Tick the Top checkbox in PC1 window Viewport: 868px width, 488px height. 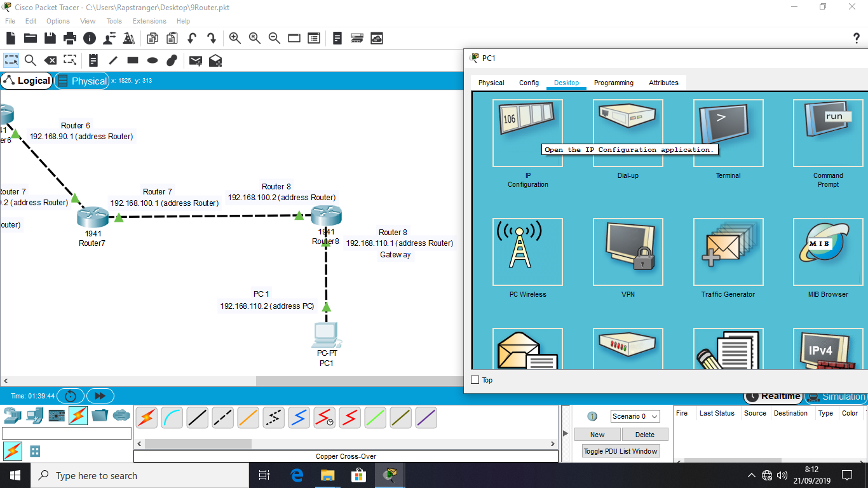coord(475,380)
